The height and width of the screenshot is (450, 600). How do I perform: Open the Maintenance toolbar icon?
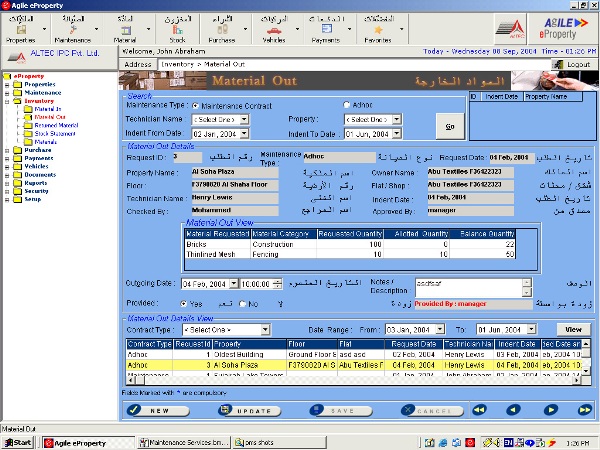(73, 29)
